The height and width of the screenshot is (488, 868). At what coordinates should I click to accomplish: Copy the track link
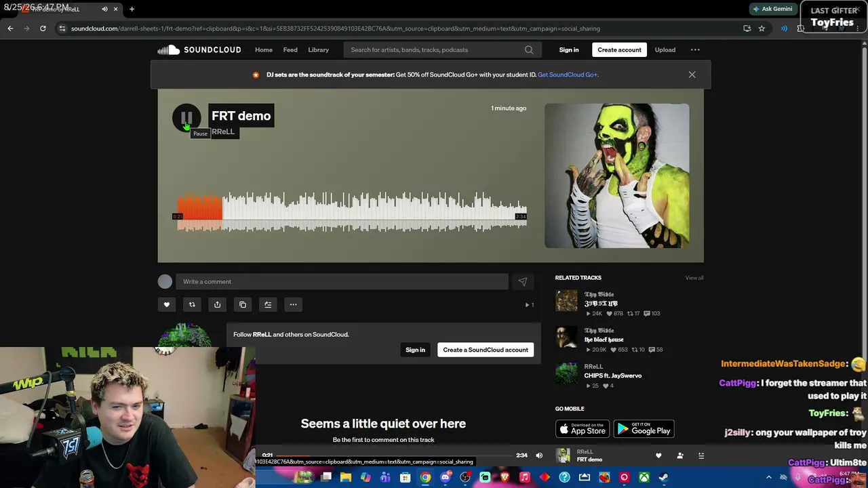[x=243, y=304]
